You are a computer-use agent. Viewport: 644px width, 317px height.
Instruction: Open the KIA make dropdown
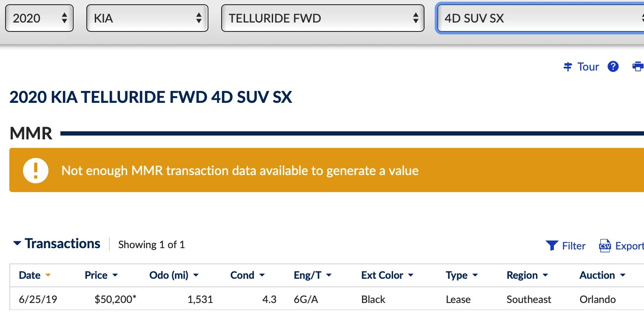pos(147,18)
